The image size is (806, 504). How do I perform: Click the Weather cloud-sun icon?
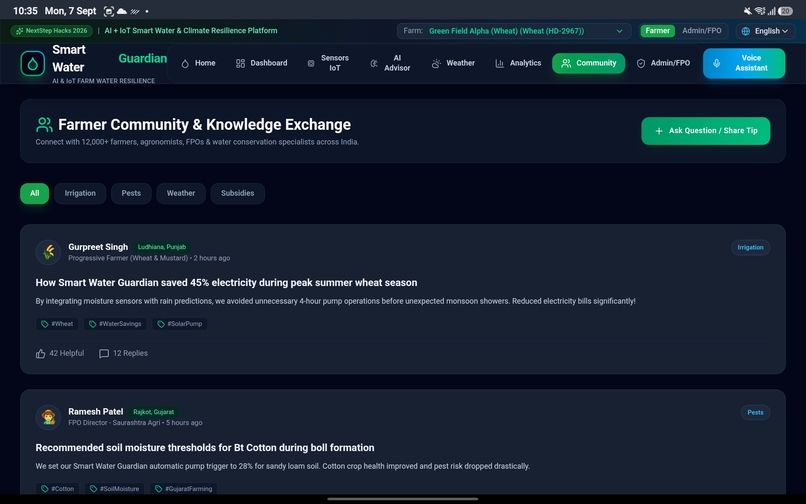pyautogui.click(x=436, y=63)
